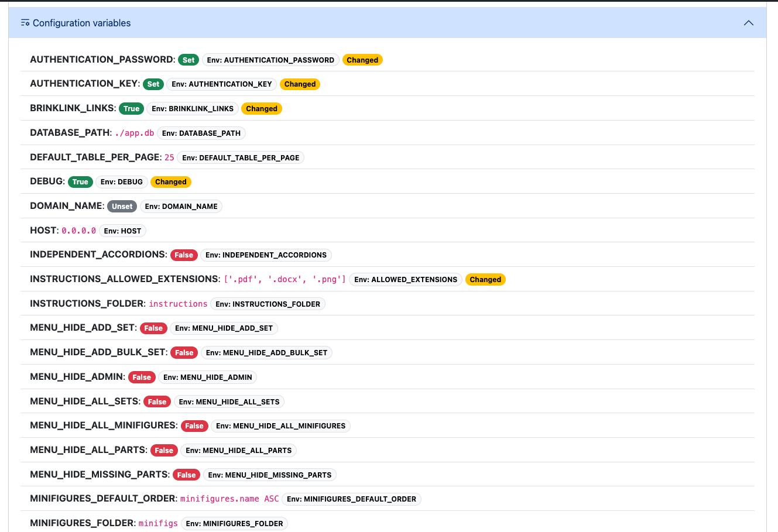The image size is (778, 532).
Task: Click the Env: MENU_HIDE_ADD_SET badge
Action: point(224,328)
